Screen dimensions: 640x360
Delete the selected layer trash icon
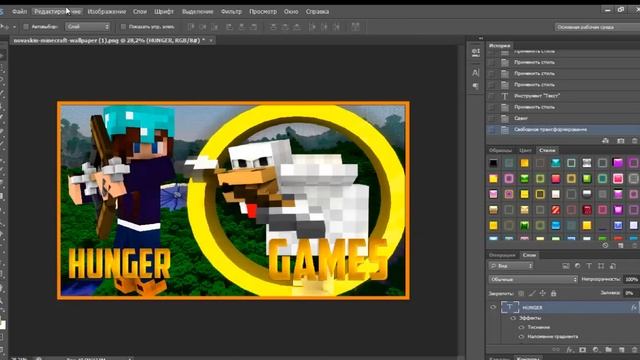coord(634,350)
